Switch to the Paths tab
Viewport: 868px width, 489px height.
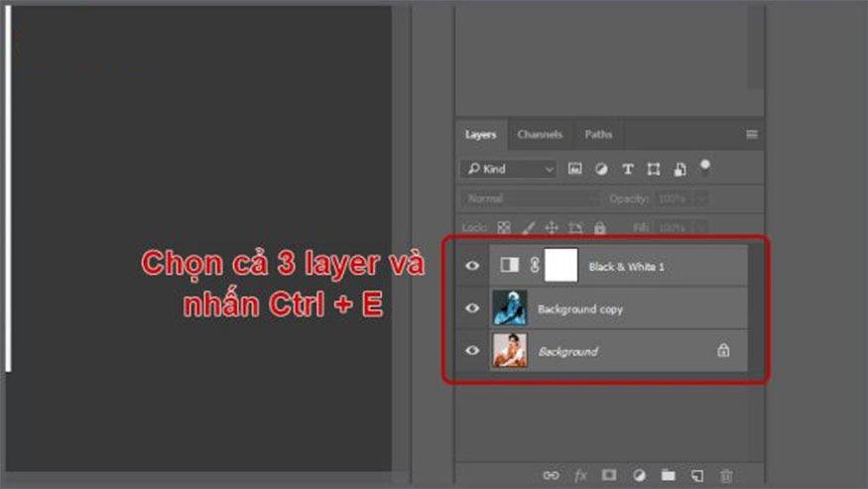click(598, 135)
